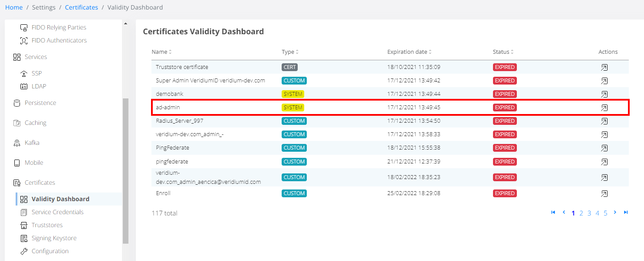
Task: Open the ad-admin certificate action icon
Action: coord(604,108)
